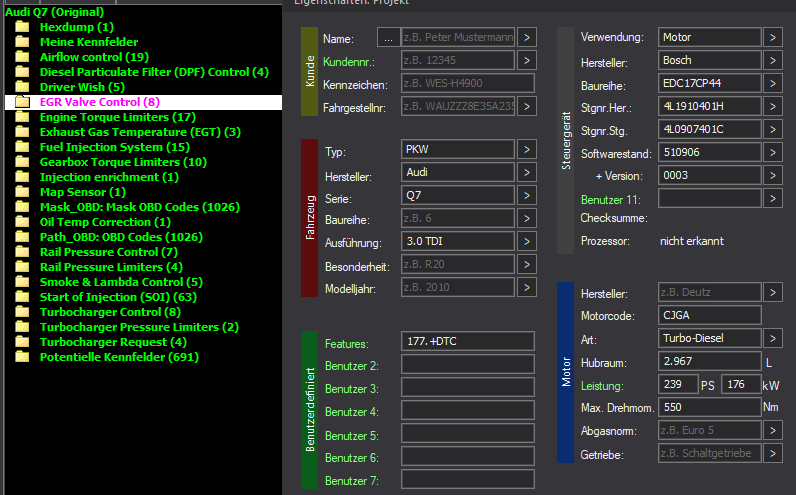Select Turbocharger Request (4)

[113, 342]
